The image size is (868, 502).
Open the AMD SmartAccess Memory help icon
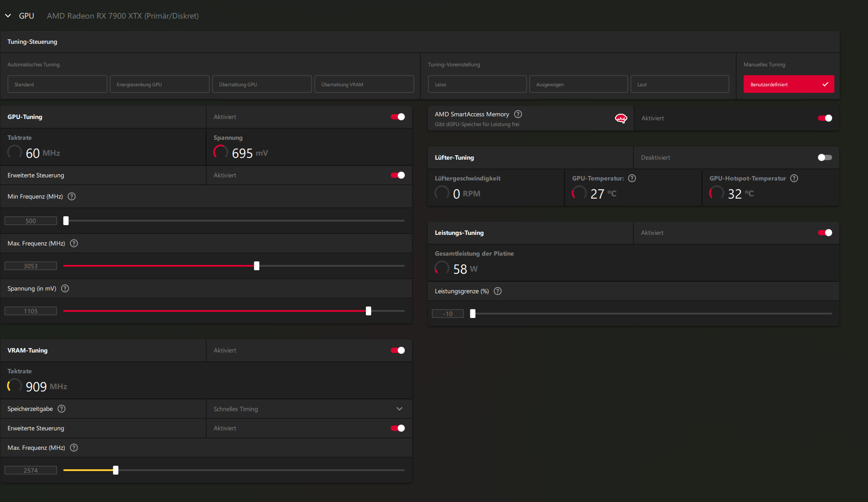518,114
